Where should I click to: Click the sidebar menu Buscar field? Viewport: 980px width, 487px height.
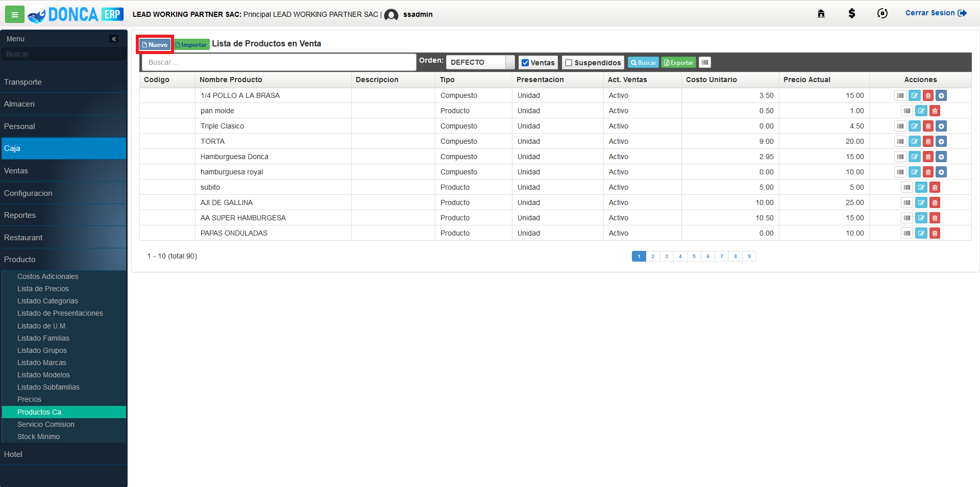pos(63,54)
